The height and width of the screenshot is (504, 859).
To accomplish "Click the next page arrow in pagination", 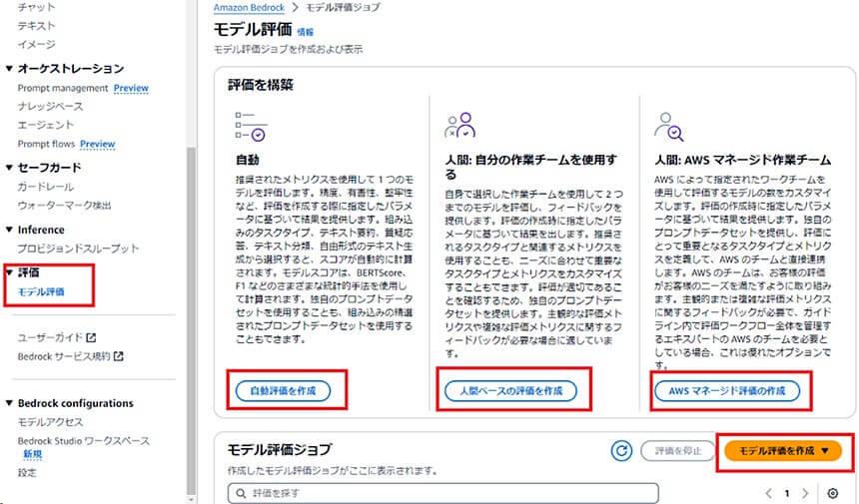I will (x=805, y=493).
